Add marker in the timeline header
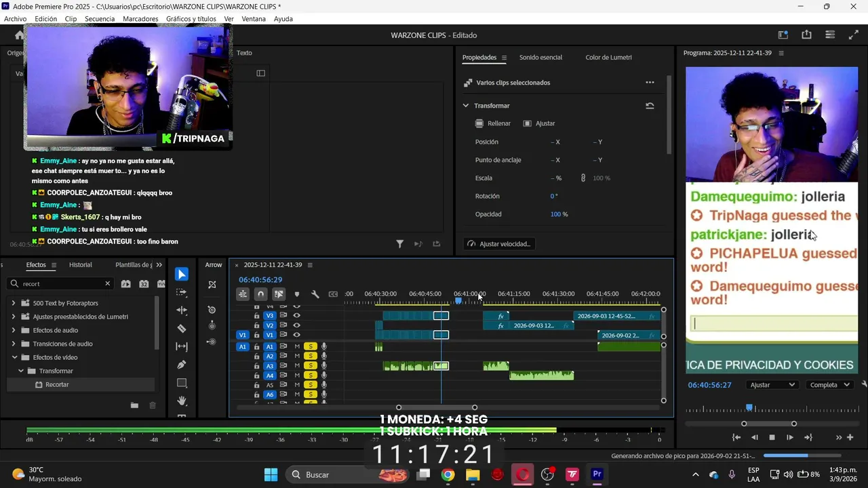Screen dimensions: 868x488 coord(296,294)
